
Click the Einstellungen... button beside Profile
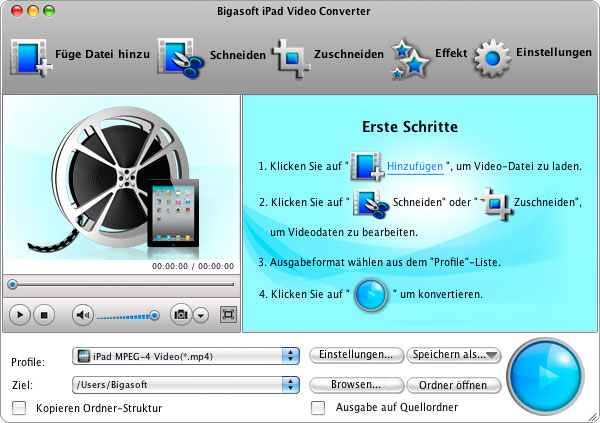point(356,355)
